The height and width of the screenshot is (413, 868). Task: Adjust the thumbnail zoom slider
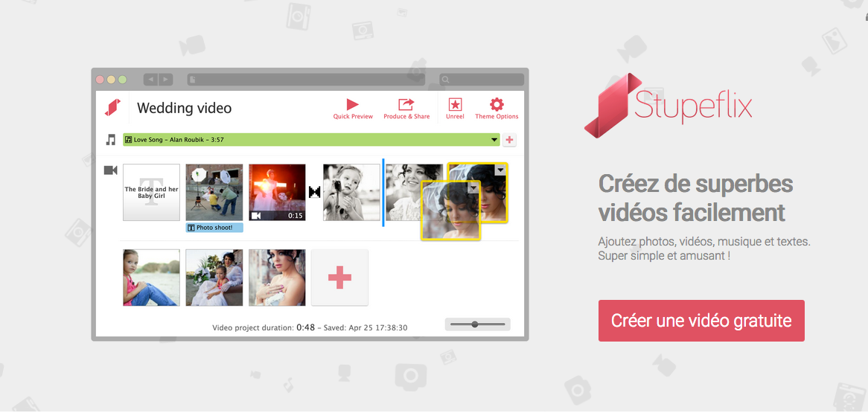point(475,324)
